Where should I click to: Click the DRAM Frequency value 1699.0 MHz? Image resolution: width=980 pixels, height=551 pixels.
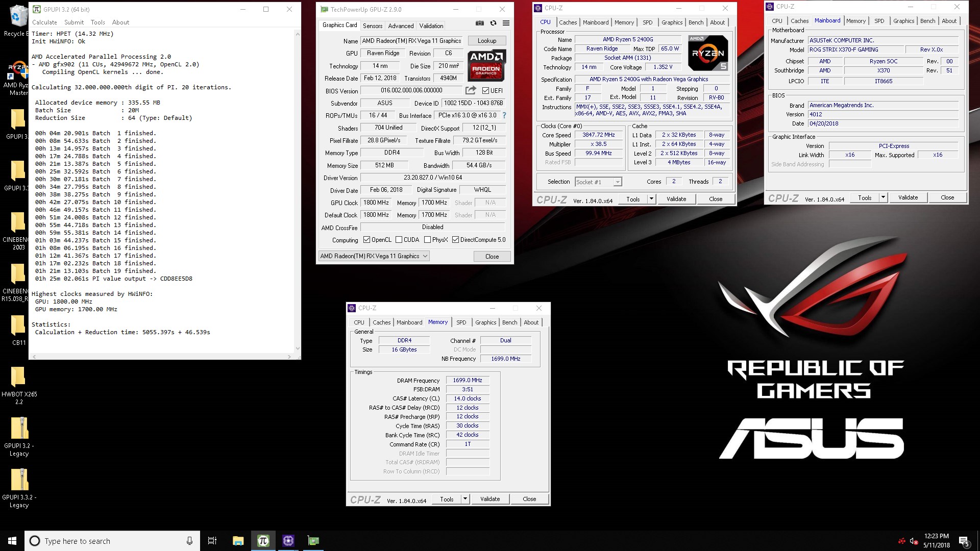click(x=468, y=380)
